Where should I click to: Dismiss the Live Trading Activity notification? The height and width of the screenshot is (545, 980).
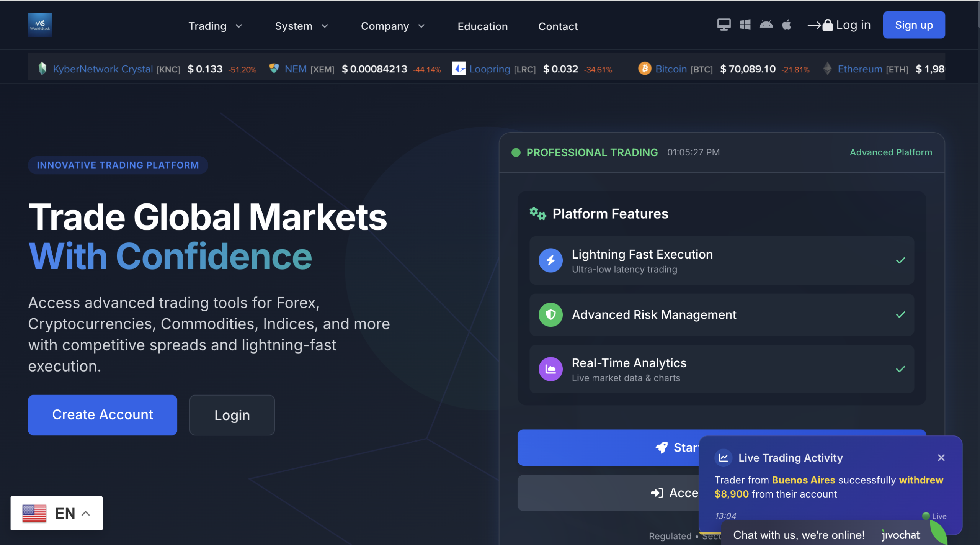point(942,457)
